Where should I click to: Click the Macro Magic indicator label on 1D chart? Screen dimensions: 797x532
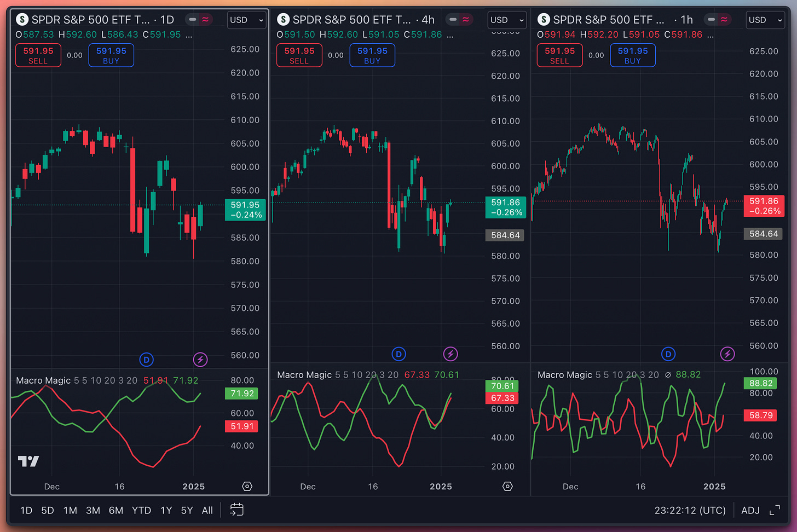43,380
